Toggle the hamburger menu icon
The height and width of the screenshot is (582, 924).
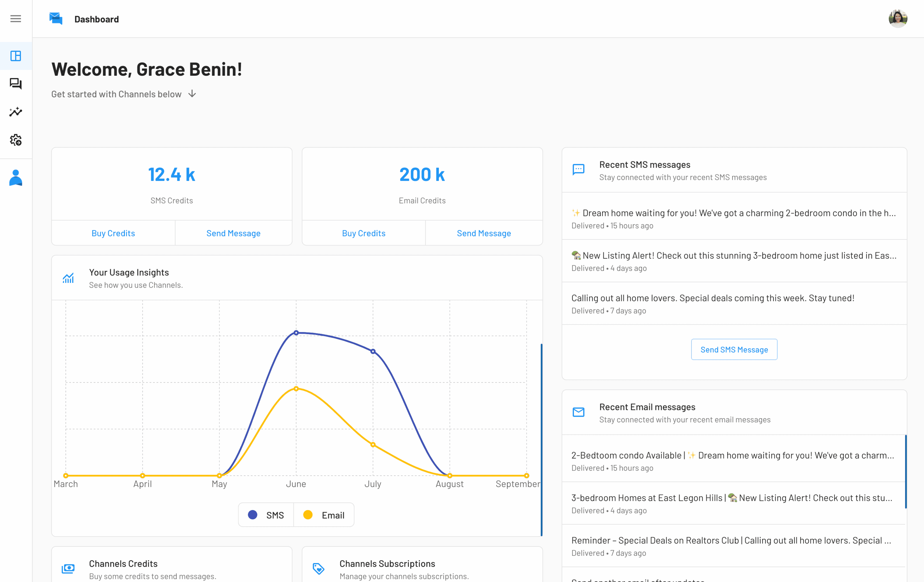click(x=16, y=18)
